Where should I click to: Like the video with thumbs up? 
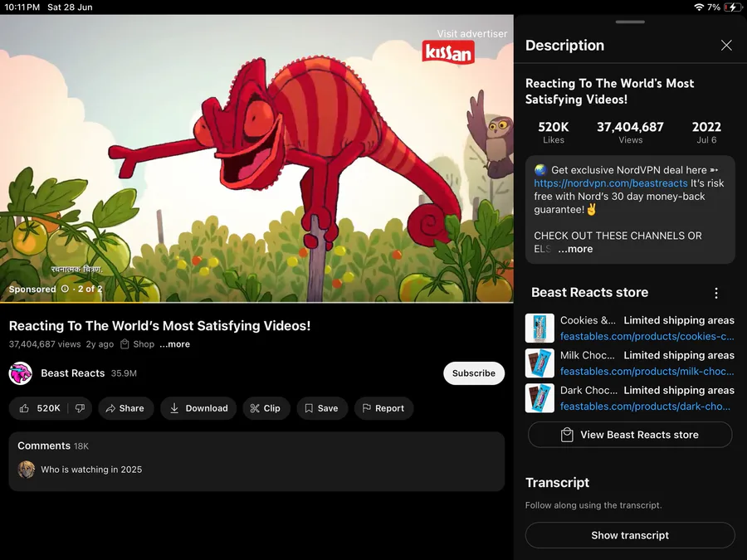[x=40, y=408]
